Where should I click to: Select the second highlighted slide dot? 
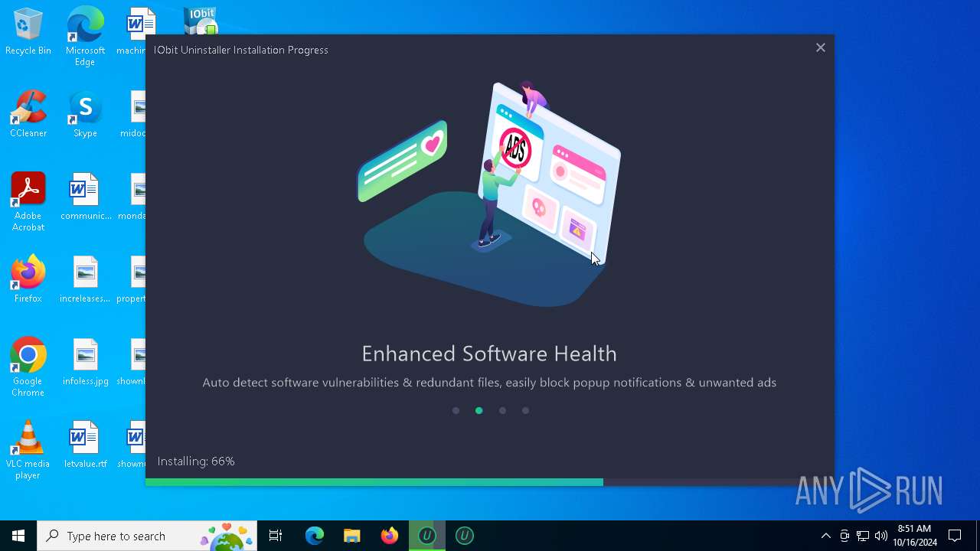click(479, 411)
